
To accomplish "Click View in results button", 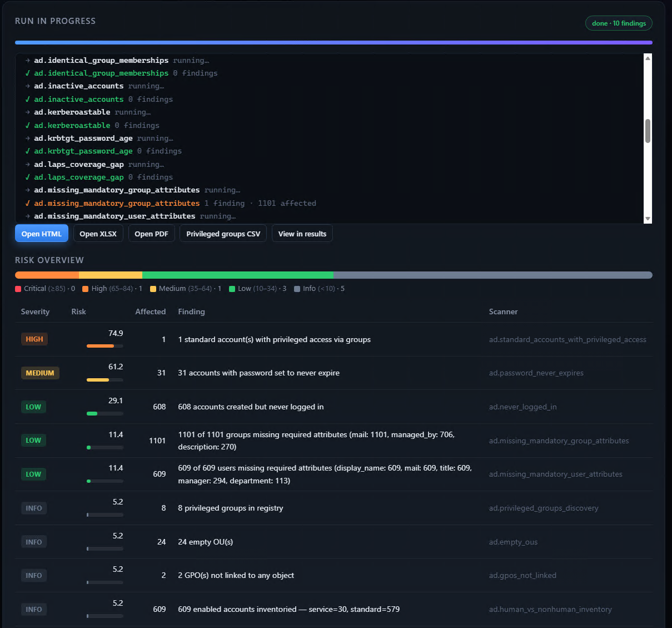I will coord(302,234).
